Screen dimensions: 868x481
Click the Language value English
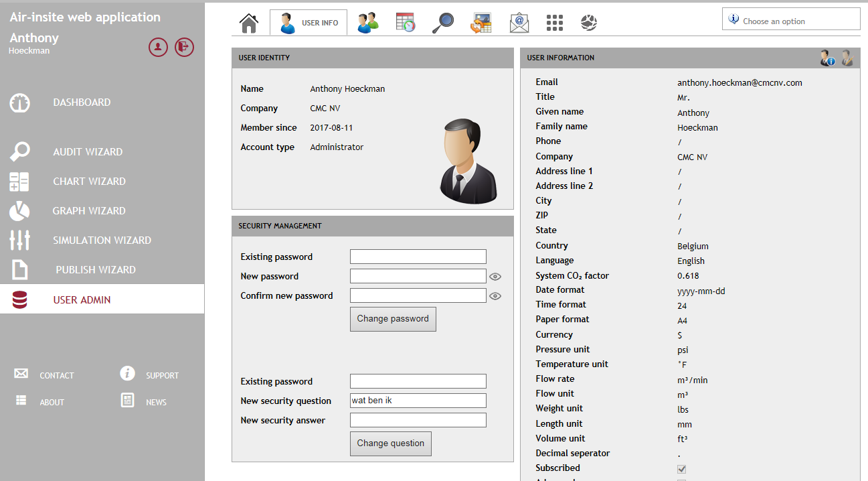(x=691, y=261)
